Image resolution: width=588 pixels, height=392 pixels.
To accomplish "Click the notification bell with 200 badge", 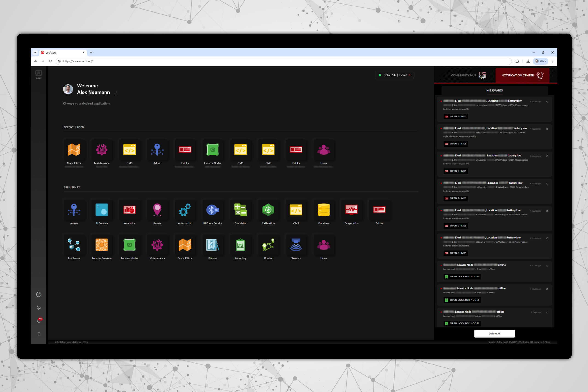I will click(39, 321).
